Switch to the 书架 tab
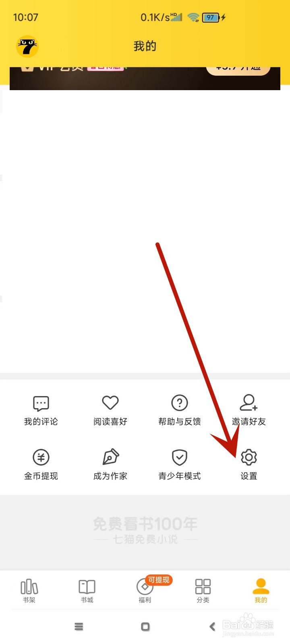This screenshot has height=644, width=290. [29, 591]
